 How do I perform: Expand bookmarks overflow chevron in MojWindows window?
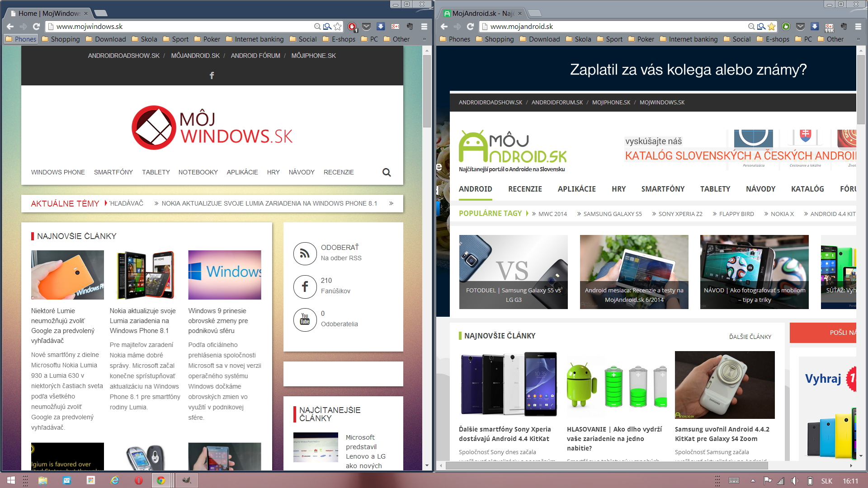[424, 39]
